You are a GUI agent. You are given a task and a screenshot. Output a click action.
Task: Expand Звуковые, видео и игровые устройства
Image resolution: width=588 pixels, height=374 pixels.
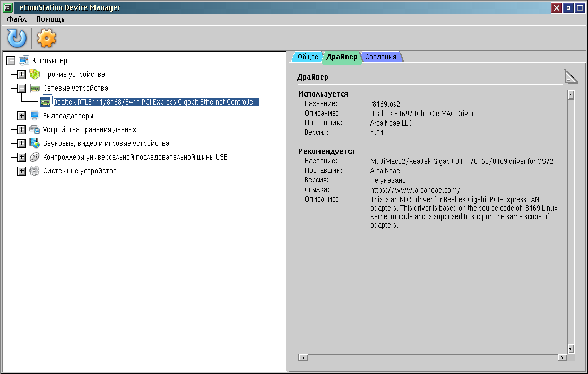[x=21, y=143]
